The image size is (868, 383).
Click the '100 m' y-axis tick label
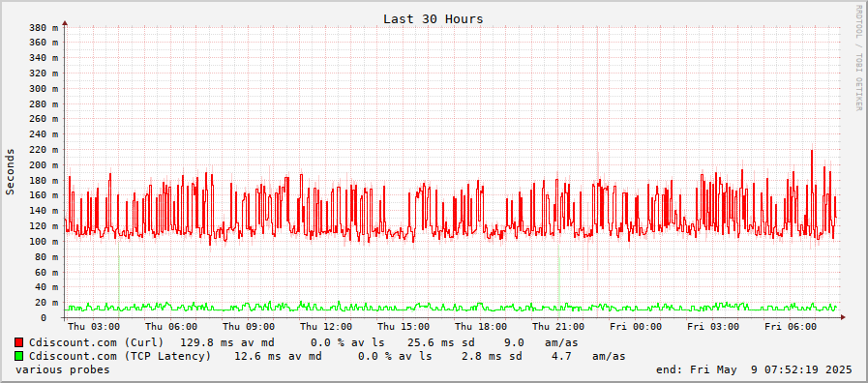point(44,242)
